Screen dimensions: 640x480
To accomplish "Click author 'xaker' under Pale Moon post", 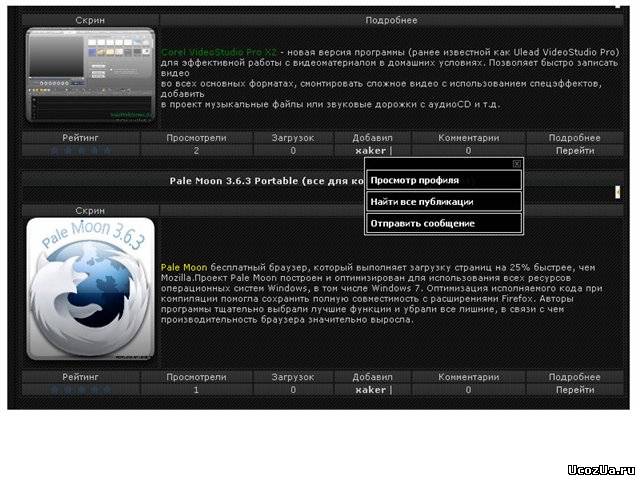I will 370,390.
